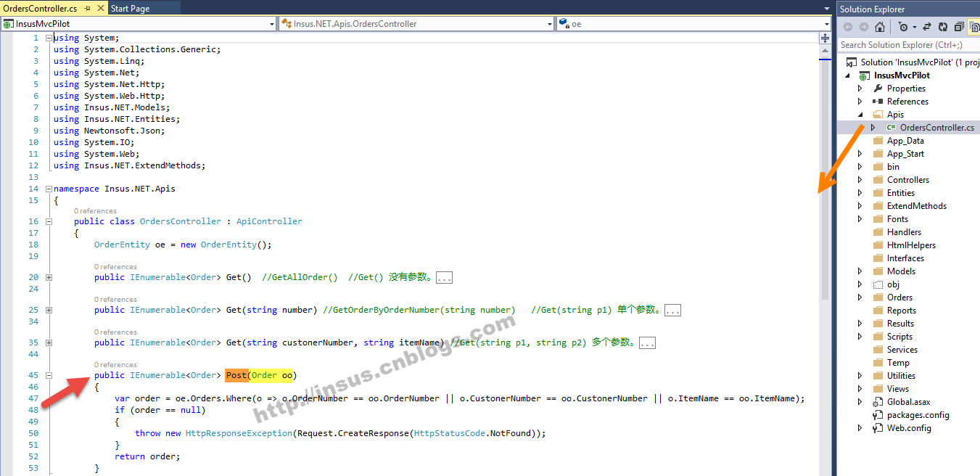This screenshot has width=980, height=476.
Task: Expand the Views folder
Action: (860, 389)
